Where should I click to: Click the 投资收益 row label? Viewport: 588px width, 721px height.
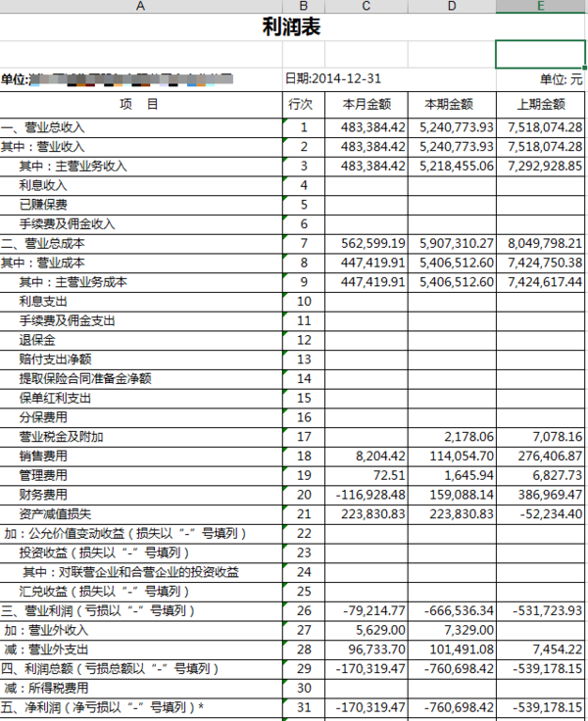[105, 553]
